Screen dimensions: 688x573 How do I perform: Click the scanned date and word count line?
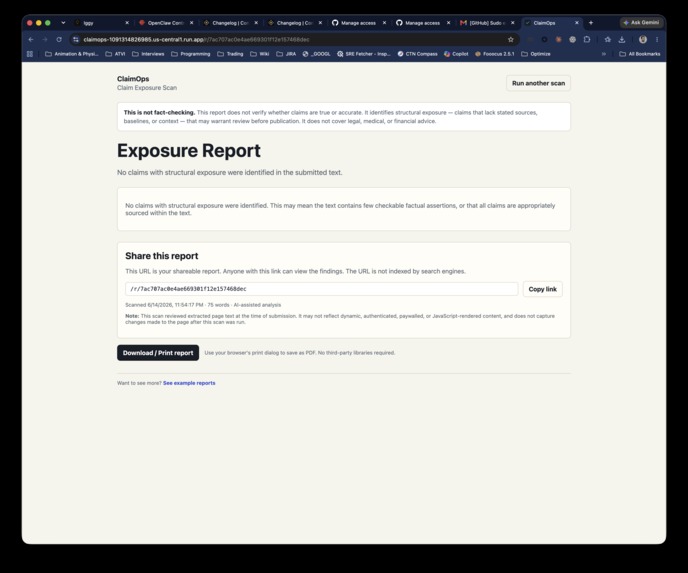pyautogui.click(x=203, y=305)
